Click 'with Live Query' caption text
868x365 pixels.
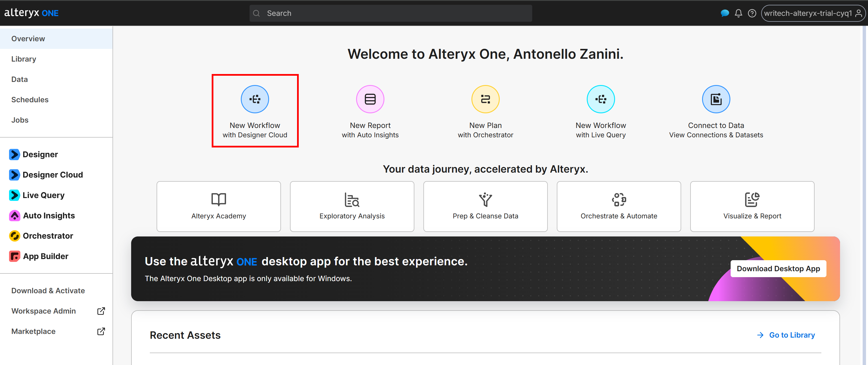point(600,135)
